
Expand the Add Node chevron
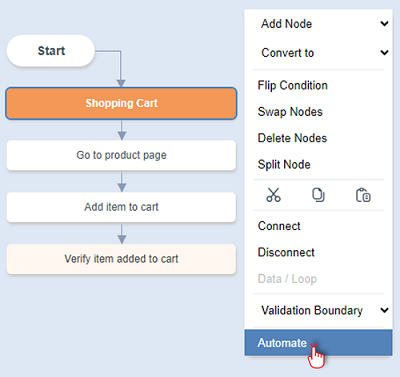coord(384,24)
